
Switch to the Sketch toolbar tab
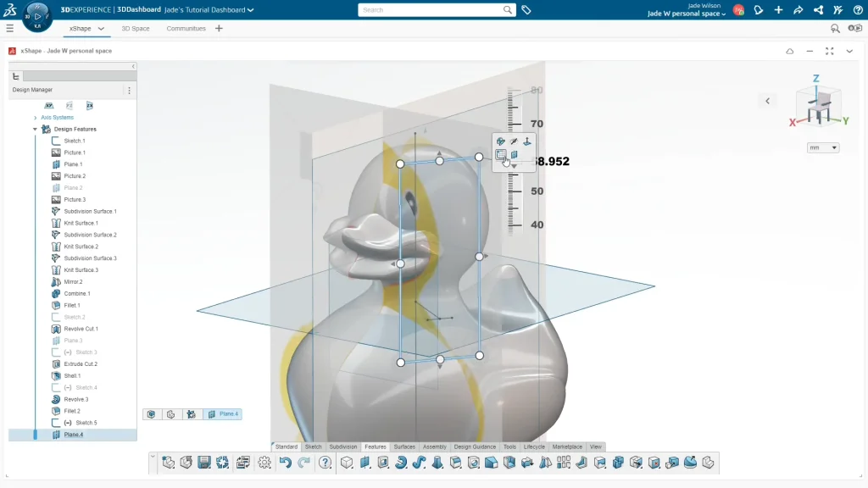click(x=313, y=446)
